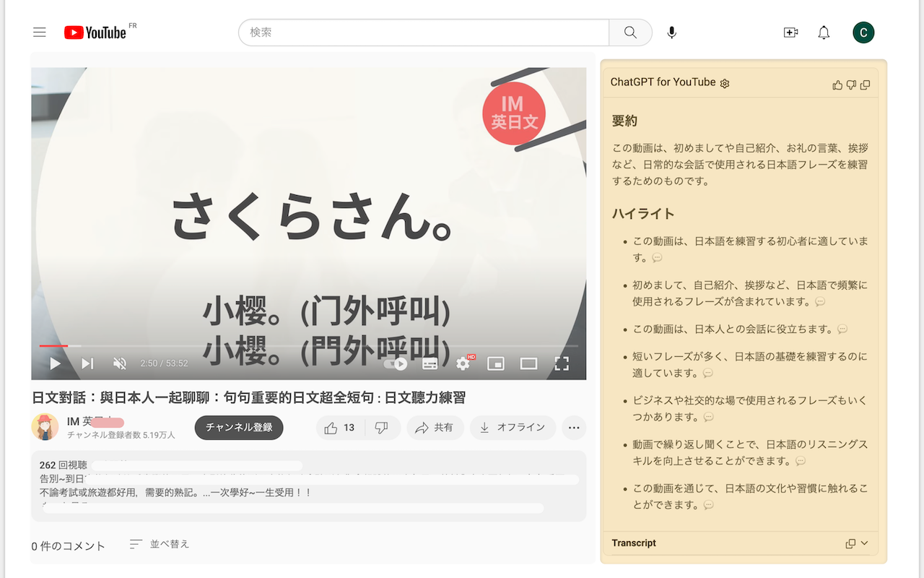924x578 pixels.
Task: Click chat icon after 初心者に適しています highlight
Action: [657, 258]
